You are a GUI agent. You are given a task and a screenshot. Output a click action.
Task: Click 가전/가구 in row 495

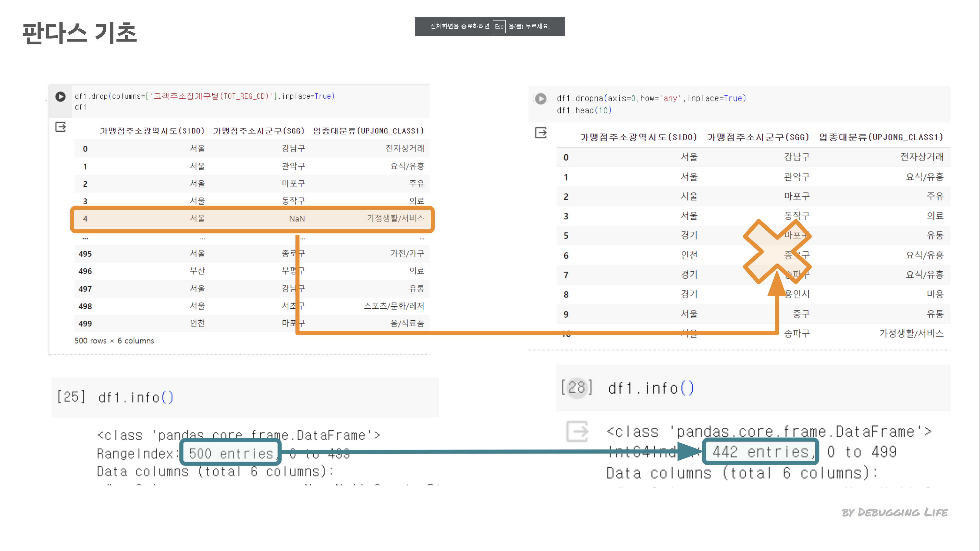point(407,254)
